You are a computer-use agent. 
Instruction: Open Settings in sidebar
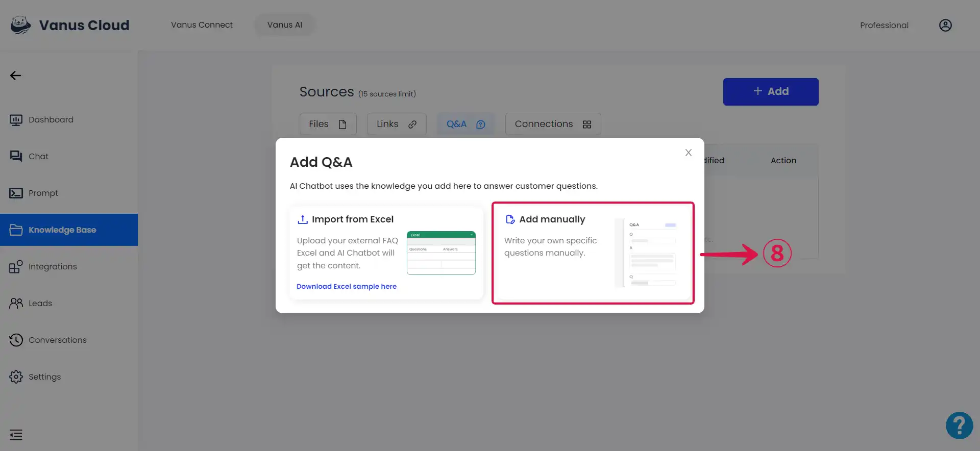69,377
